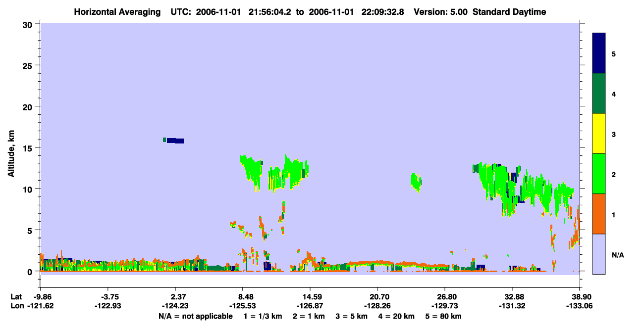Screen dimensions: 644x330
Task: Click the lavender N/A color swatch
Action: point(599,254)
